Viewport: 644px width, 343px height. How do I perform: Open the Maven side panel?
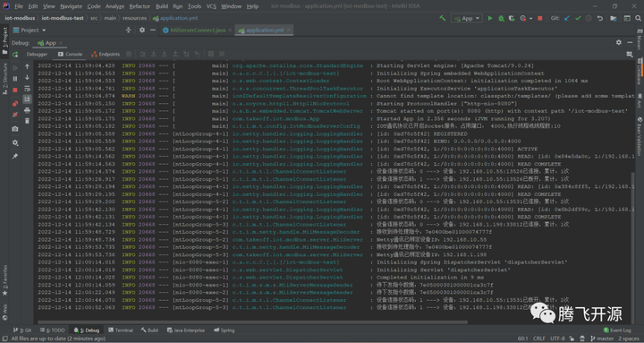(639, 40)
